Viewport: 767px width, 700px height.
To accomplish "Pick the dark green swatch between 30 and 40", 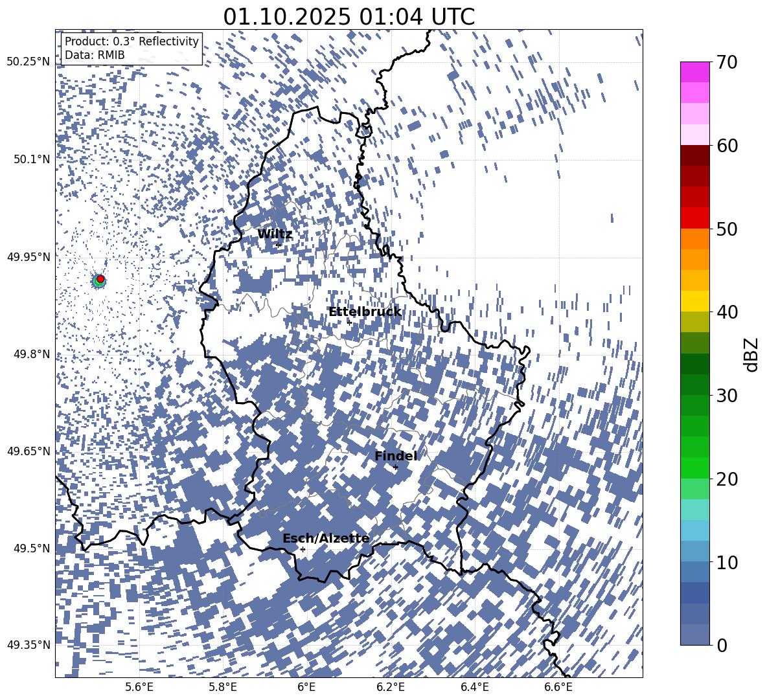I will click(695, 364).
